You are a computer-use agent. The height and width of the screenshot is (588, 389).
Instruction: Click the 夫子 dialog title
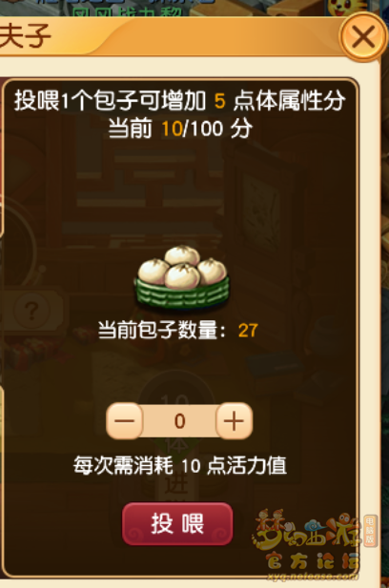click(x=25, y=36)
